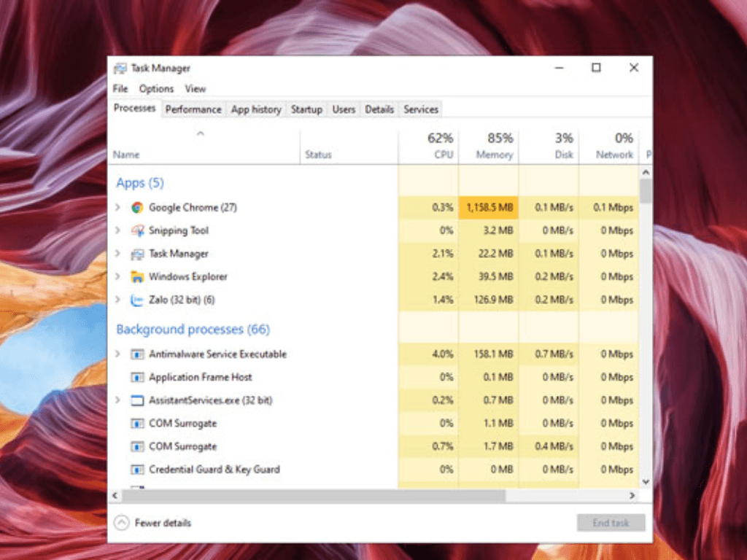Click the Antimalware Service Executable icon
747x560 pixels.
[x=137, y=354]
